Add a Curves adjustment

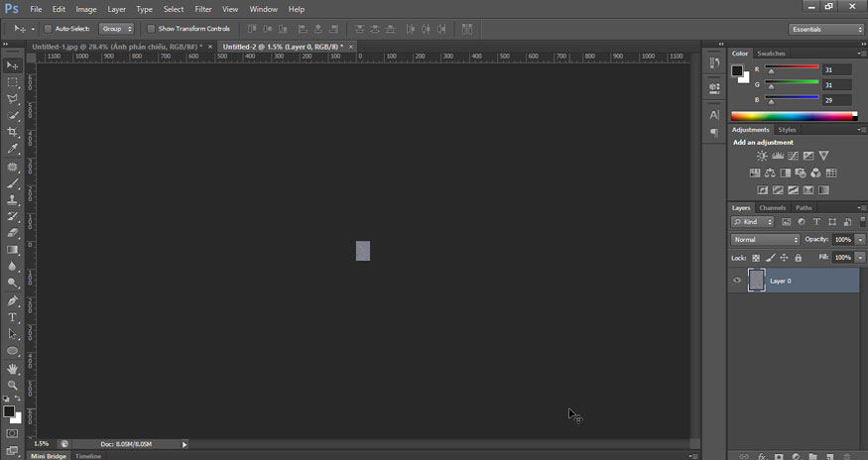tap(793, 156)
